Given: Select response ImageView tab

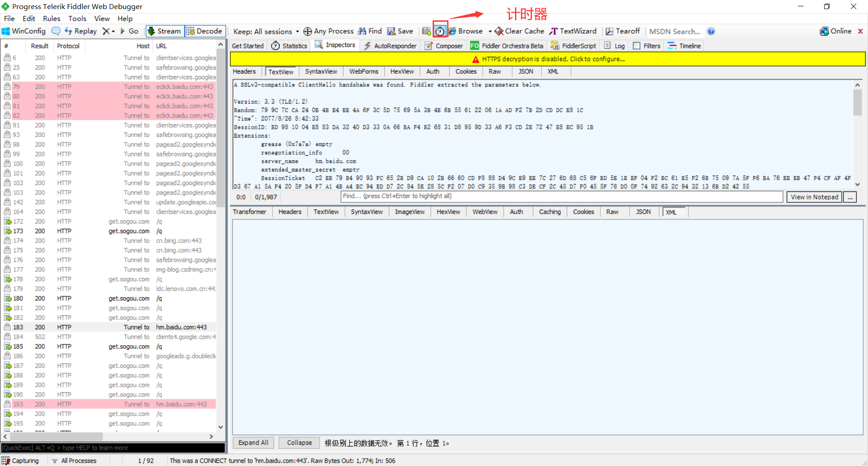Looking at the screenshot, I should click(x=410, y=212).
